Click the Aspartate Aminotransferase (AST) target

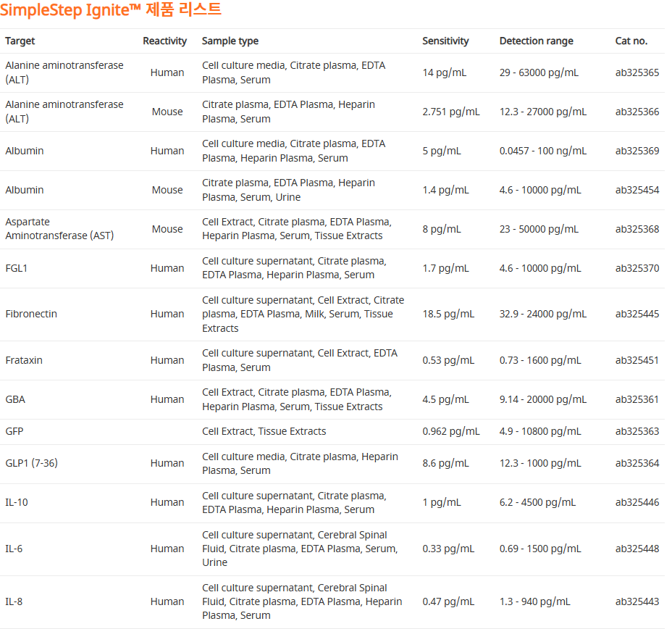[59, 229]
